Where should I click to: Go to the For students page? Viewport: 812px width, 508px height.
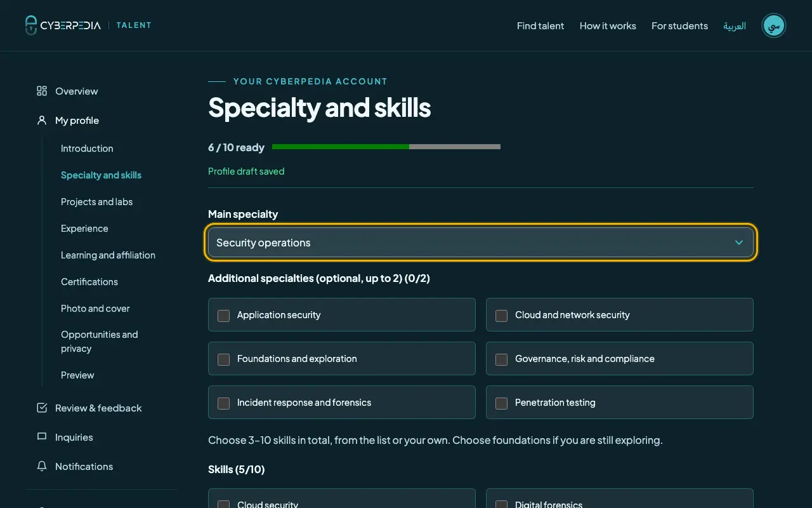point(679,26)
